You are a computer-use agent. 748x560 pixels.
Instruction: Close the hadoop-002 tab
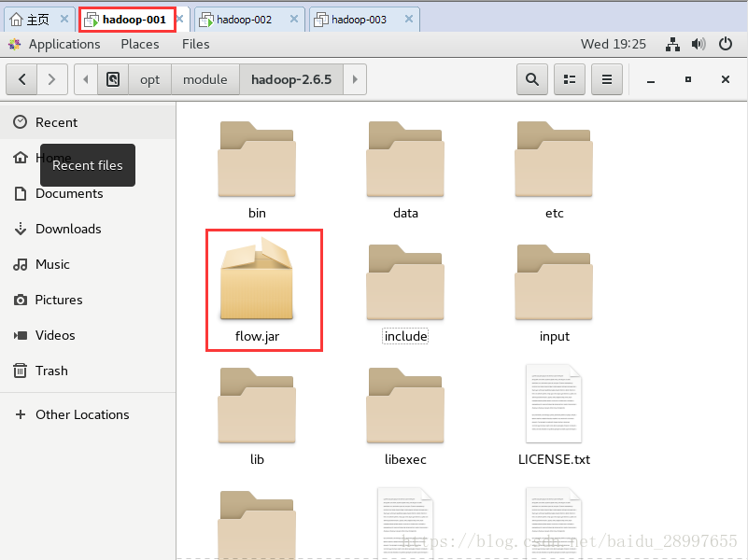click(x=294, y=19)
